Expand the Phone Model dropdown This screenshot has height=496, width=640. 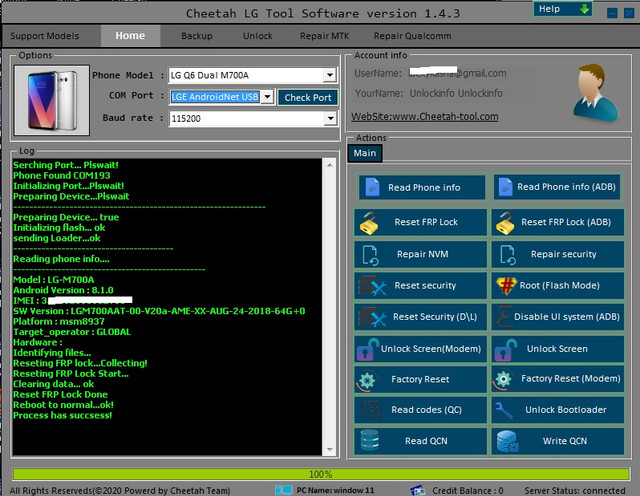click(x=330, y=75)
